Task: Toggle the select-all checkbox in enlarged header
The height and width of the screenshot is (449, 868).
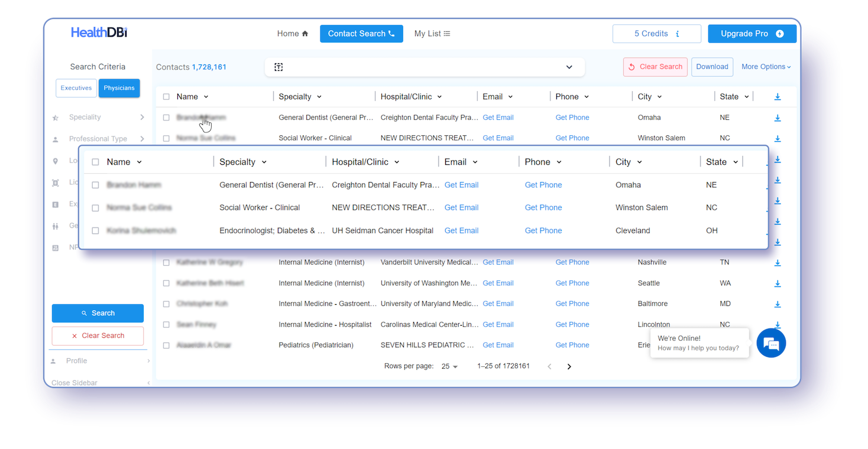Action: click(x=95, y=162)
